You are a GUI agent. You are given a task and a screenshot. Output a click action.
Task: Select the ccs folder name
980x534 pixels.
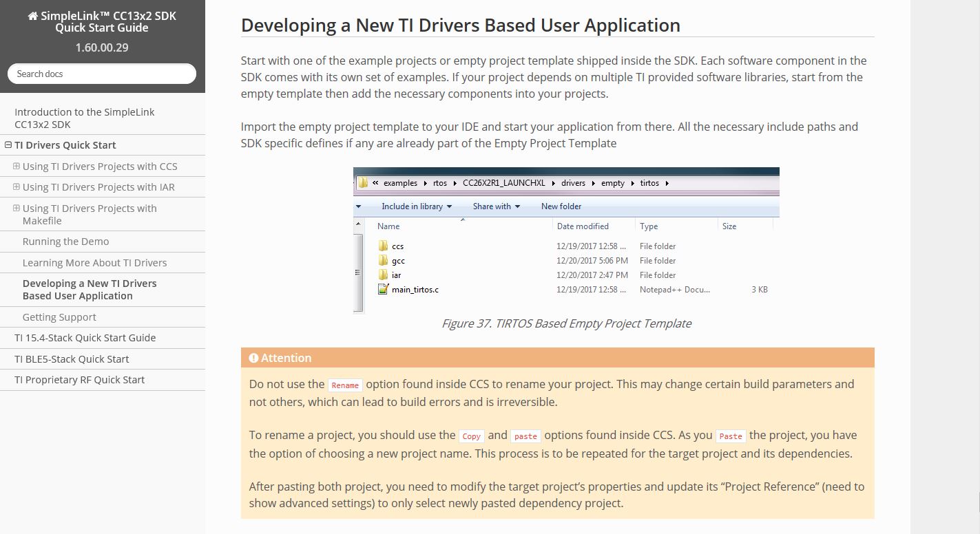click(x=398, y=246)
